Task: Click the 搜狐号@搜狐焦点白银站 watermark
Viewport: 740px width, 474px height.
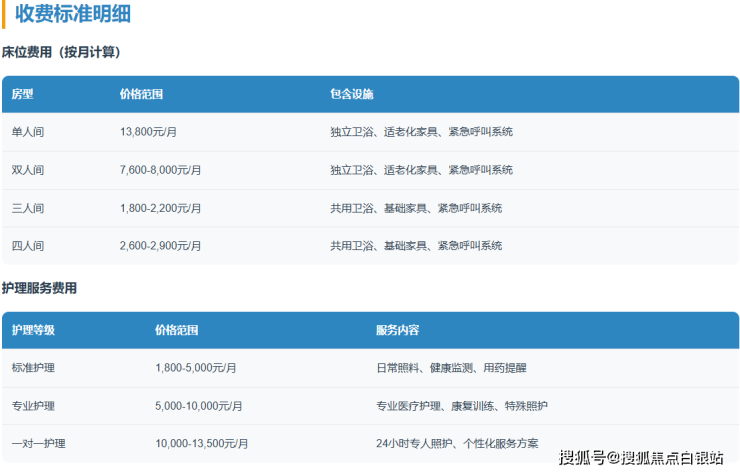Action: tap(640, 458)
